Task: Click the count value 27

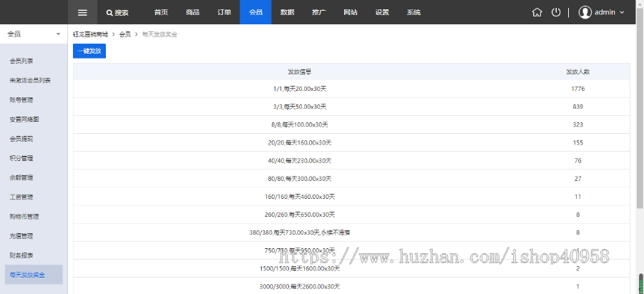Action: [578, 179]
